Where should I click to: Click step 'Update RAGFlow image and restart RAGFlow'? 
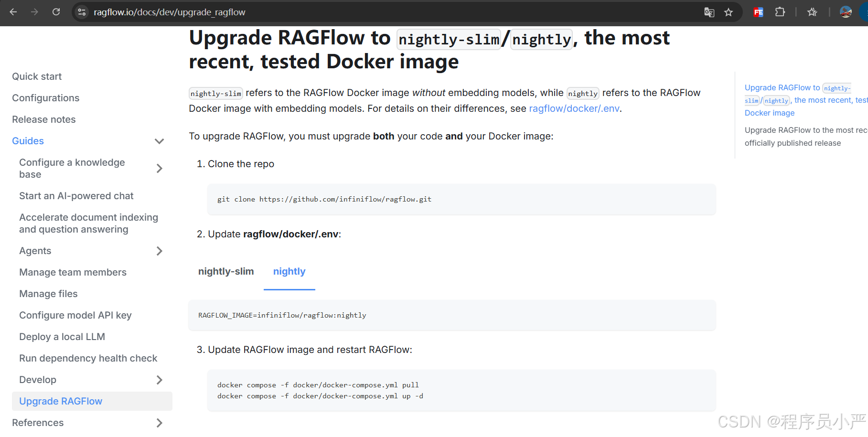[x=310, y=350]
